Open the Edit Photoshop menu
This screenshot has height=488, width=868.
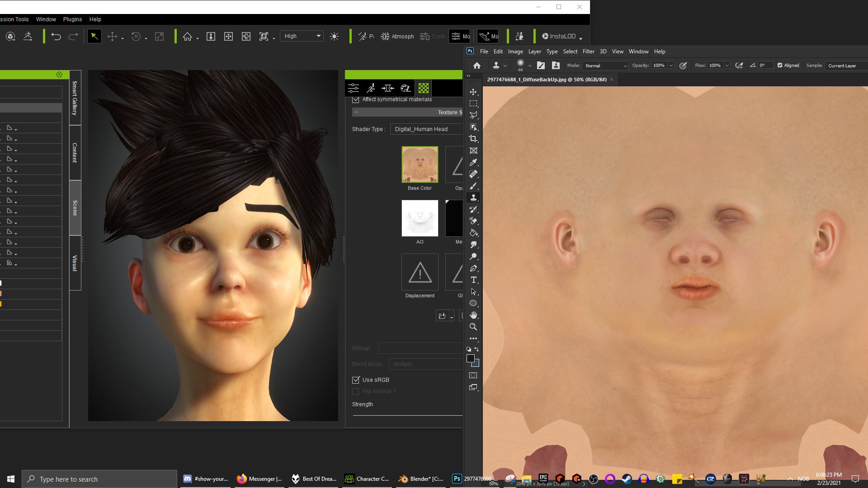(498, 52)
